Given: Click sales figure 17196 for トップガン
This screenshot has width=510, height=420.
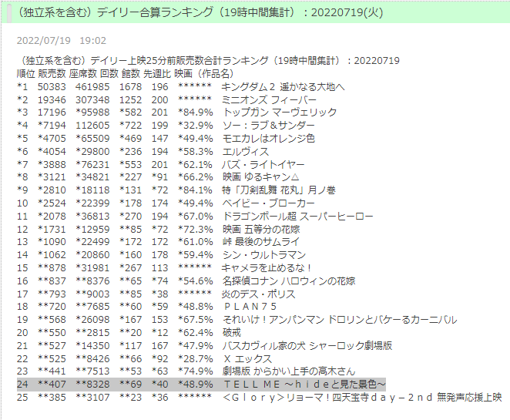Looking at the screenshot, I should [x=52, y=113].
